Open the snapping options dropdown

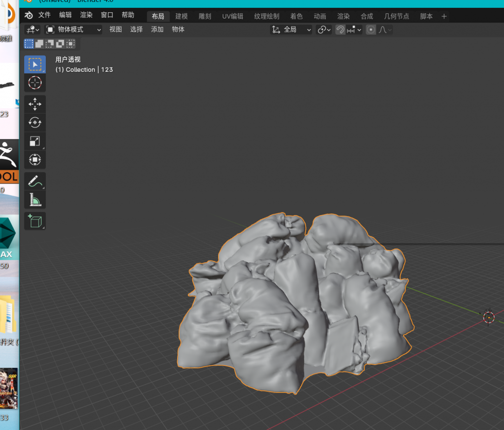tap(354, 30)
